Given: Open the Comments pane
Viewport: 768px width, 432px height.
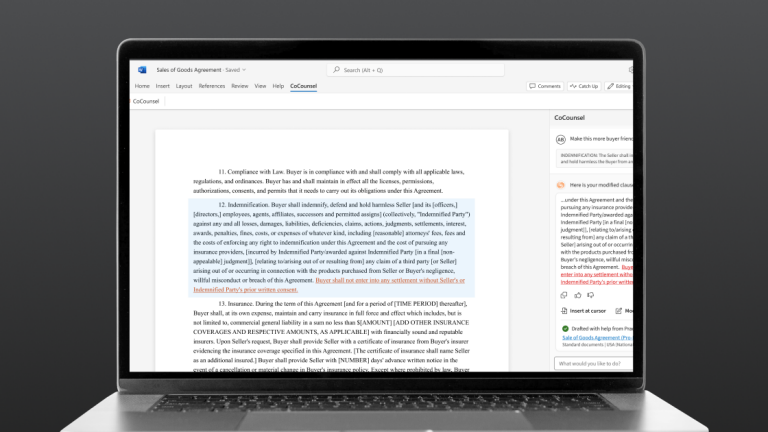Looking at the screenshot, I should pos(546,86).
